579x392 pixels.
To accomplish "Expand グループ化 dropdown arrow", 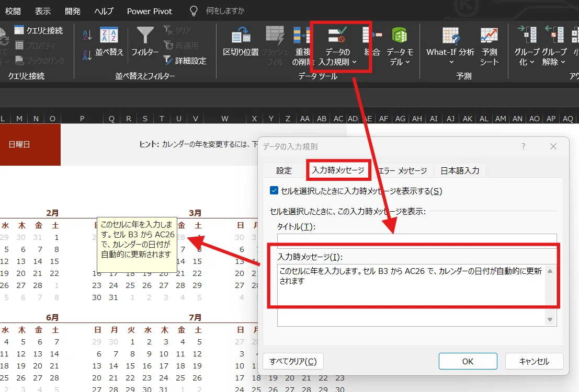I will [x=532, y=62].
